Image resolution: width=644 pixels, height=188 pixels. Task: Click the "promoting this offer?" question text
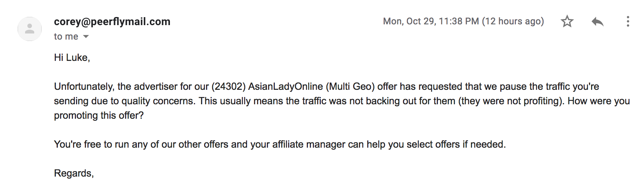click(99, 115)
